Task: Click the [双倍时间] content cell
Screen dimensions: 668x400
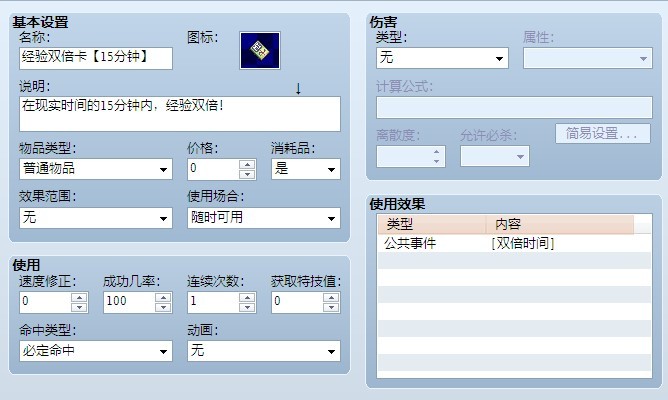Action: pyautogui.click(x=523, y=243)
